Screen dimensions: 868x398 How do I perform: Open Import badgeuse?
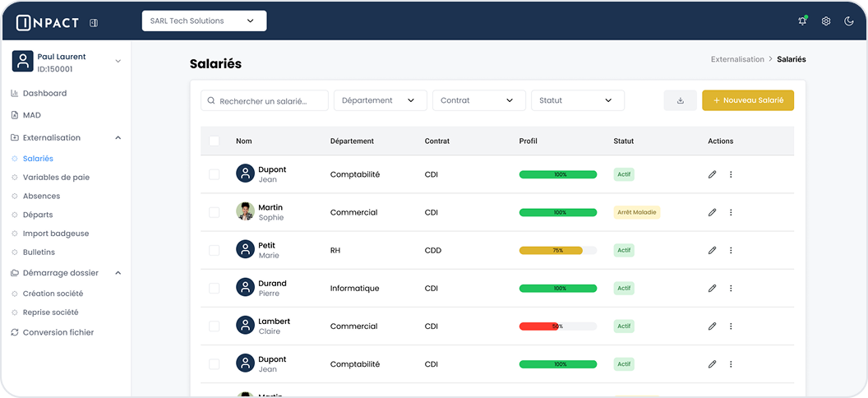coord(56,234)
